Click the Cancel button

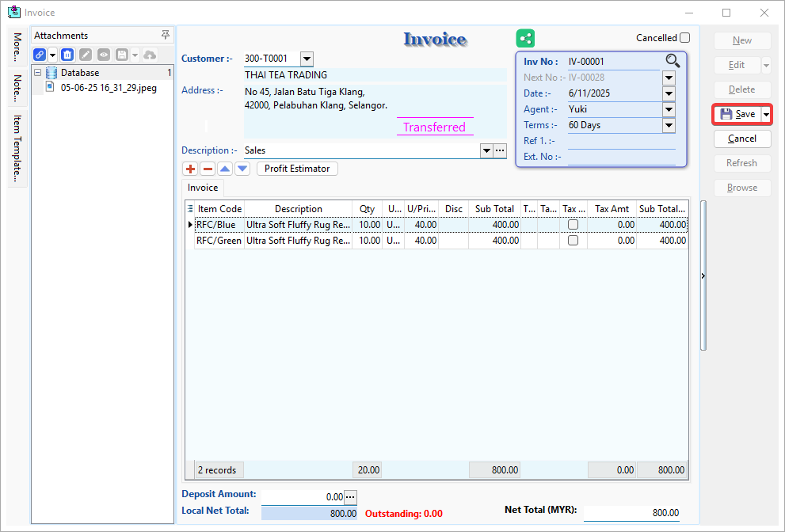(x=742, y=139)
